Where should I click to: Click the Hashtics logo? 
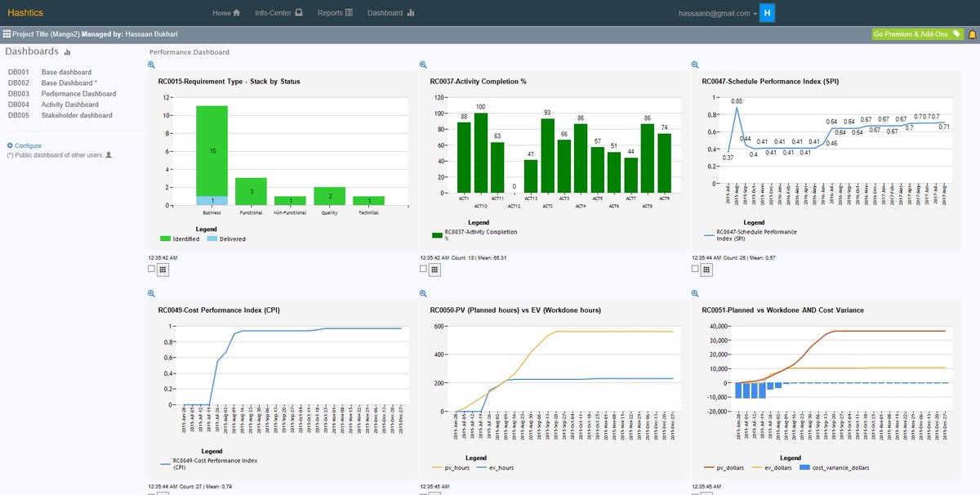pos(24,13)
